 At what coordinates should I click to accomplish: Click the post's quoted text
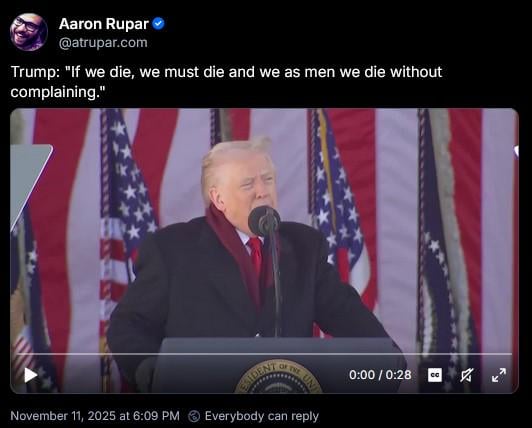(226, 82)
